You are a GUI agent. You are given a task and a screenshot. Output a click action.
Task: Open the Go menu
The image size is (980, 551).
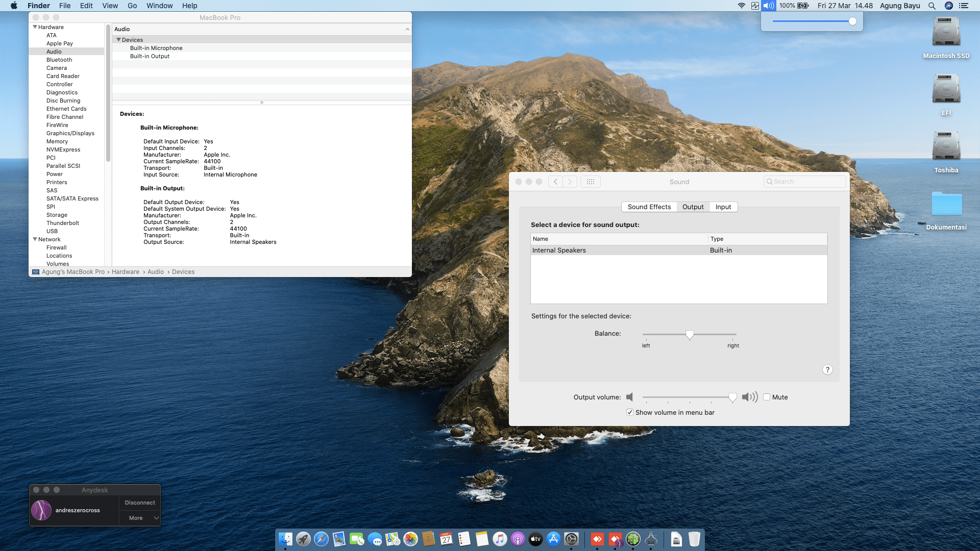pos(132,6)
